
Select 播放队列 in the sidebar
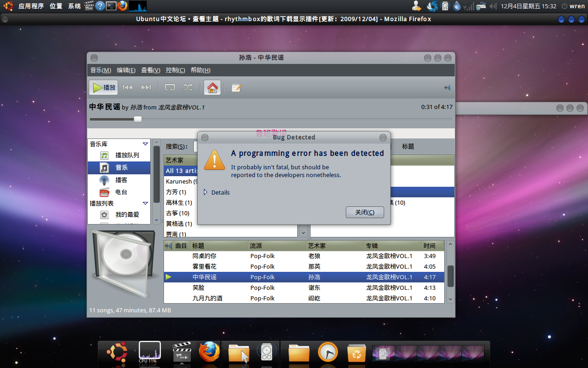tap(119, 155)
